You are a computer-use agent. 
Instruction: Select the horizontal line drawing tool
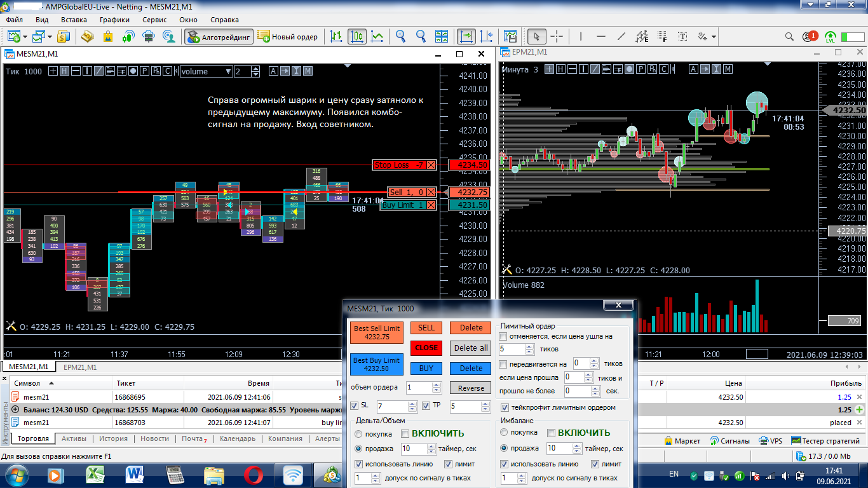click(x=601, y=37)
